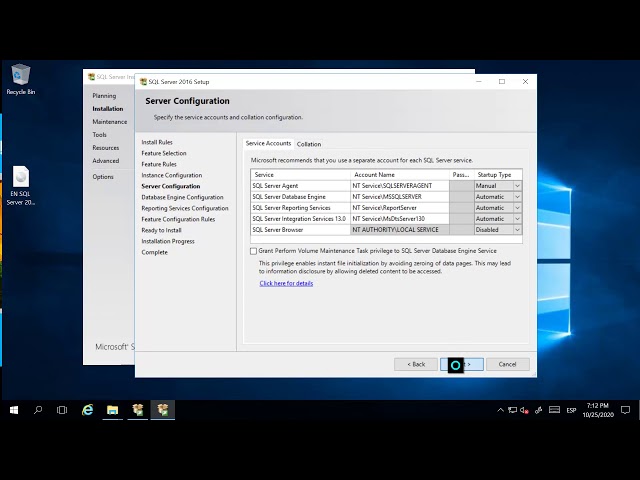This screenshot has height=480, width=640.
Task: Open the ESP input language indicator
Action: pos(571,410)
